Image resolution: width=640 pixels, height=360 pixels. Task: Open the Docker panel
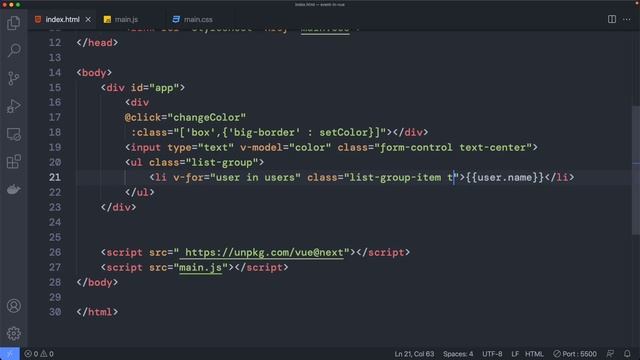point(13,189)
